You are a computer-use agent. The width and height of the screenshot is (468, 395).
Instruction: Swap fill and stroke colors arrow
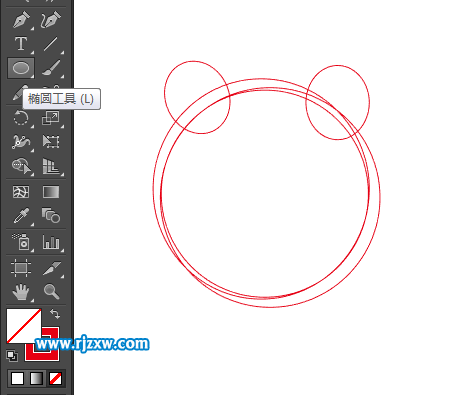55,314
